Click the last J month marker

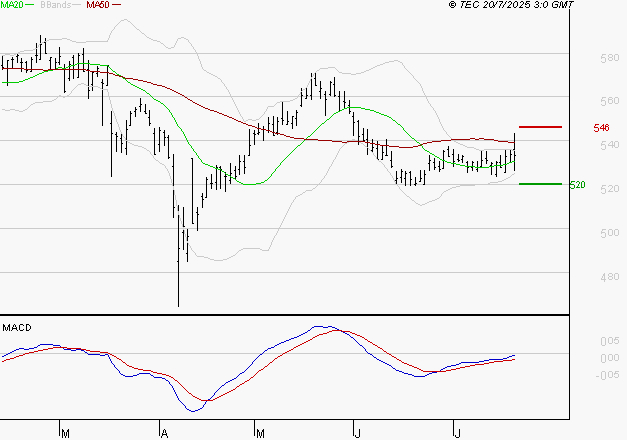[x=457, y=433]
